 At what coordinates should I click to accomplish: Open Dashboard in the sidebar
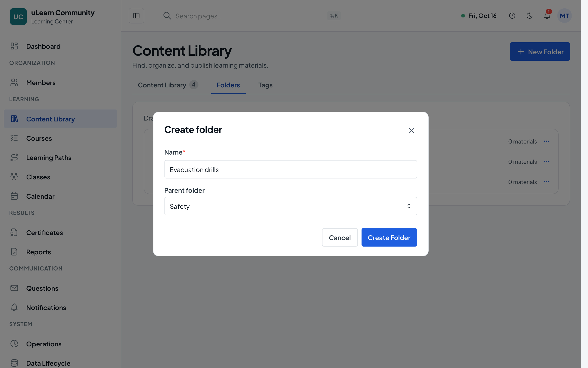pos(60,46)
